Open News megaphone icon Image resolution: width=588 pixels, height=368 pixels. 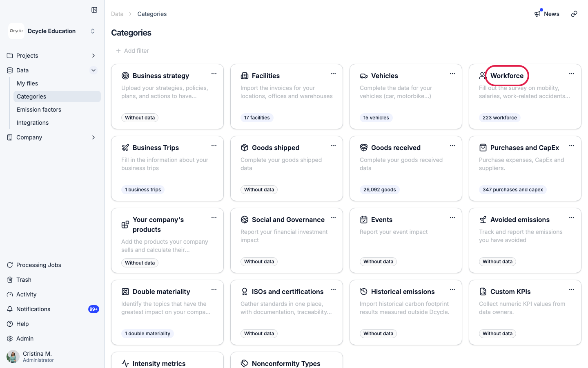pyautogui.click(x=537, y=14)
